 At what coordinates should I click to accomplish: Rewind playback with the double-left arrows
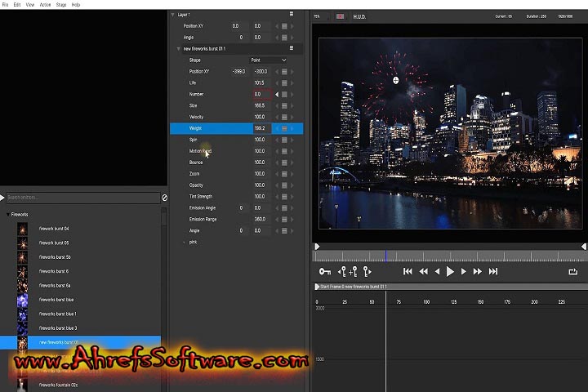pyautogui.click(x=423, y=271)
